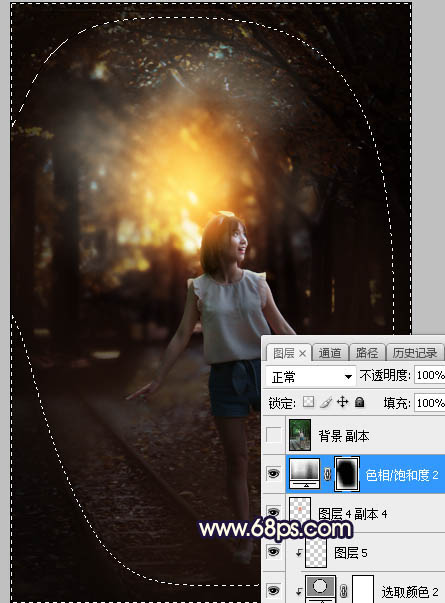Toggle the lock position move icon
This screenshot has width=445, height=603.
point(342,402)
